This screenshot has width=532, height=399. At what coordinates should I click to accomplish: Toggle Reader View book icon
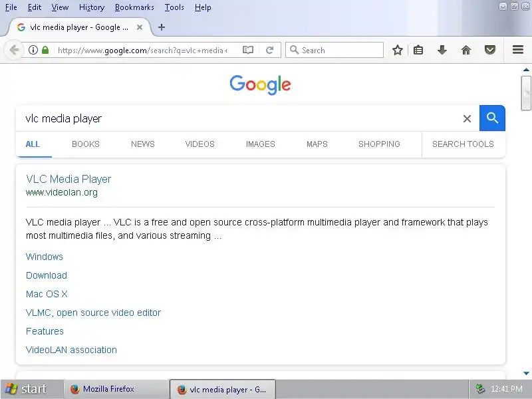248,51
